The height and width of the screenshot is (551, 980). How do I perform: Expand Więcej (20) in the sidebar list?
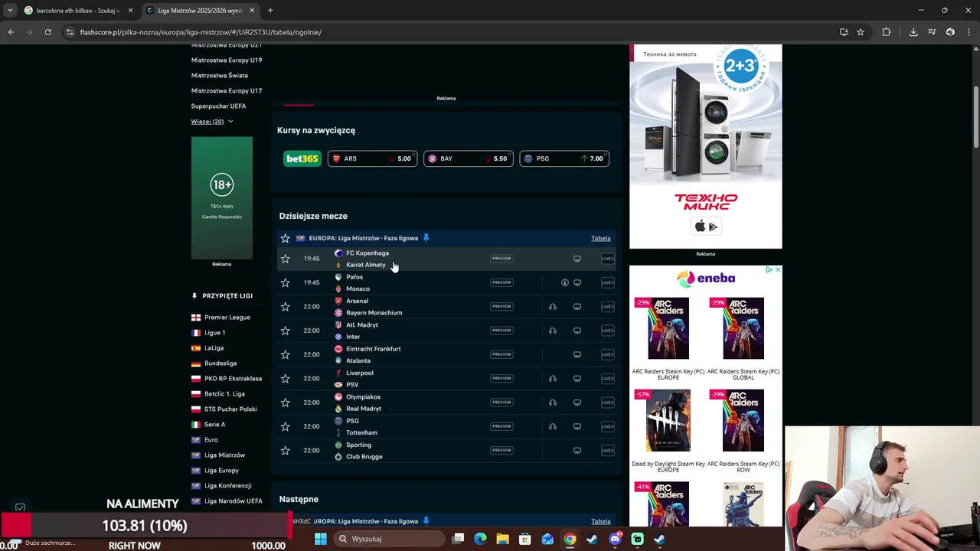click(212, 121)
